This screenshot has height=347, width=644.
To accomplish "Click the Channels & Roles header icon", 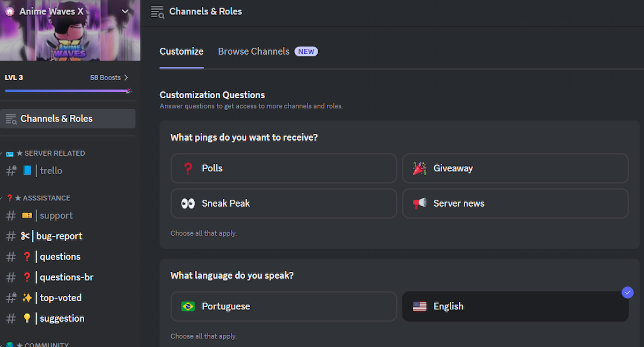I will (157, 12).
